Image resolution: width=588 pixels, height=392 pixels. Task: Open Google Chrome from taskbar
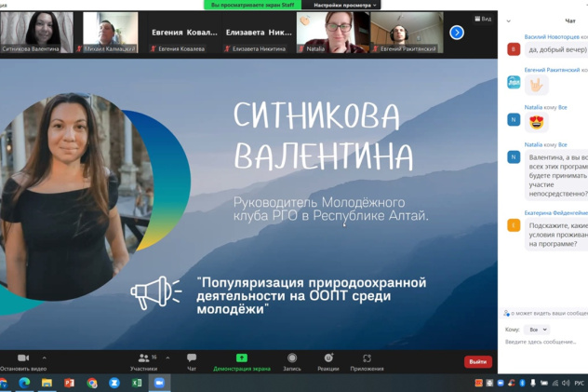click(x=92, y=383)
